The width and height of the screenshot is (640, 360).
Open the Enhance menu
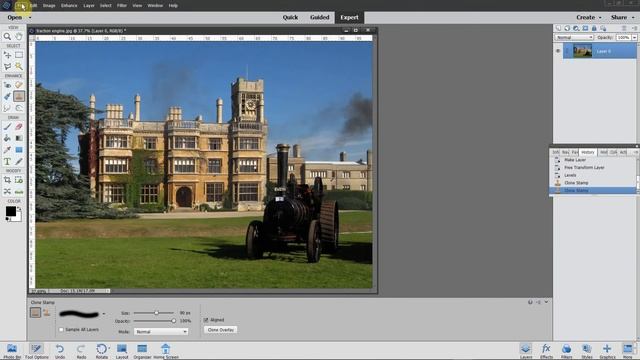click(69, 6)
